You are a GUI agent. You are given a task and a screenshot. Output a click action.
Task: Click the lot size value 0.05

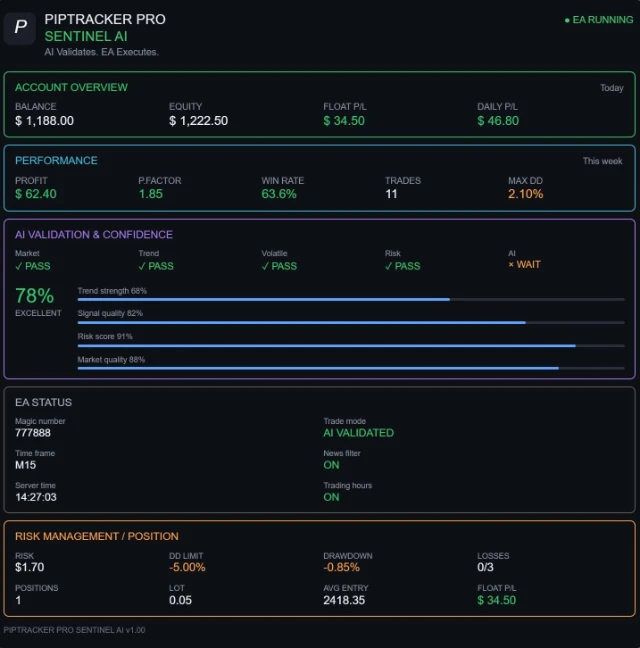tap(181, 600)
